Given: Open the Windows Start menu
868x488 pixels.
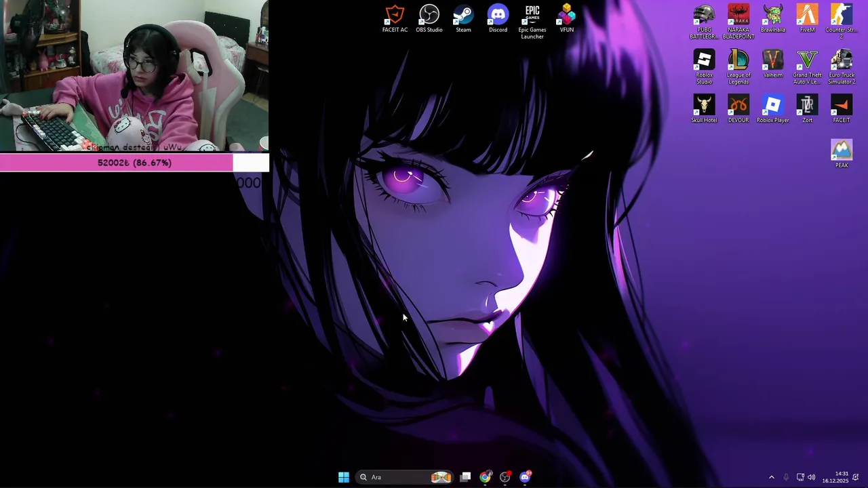Looking at the screenshot, I should [x=344, y=477].
